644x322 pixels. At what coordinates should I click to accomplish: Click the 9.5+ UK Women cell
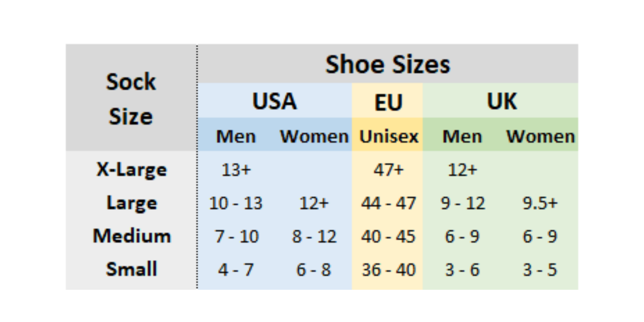(x=540, y=203)
